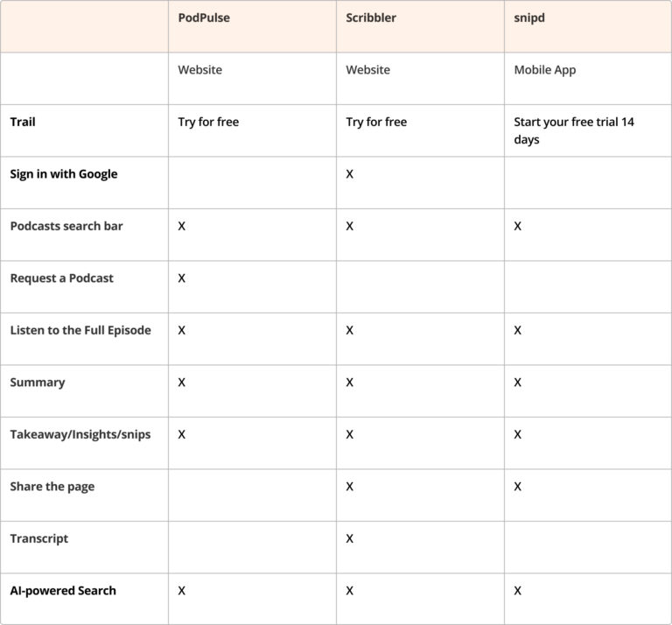This screenshot has width=672, height=625.
Task: Click the Scribbler column header
Action: pyautogui.click(x=371, y=18)
